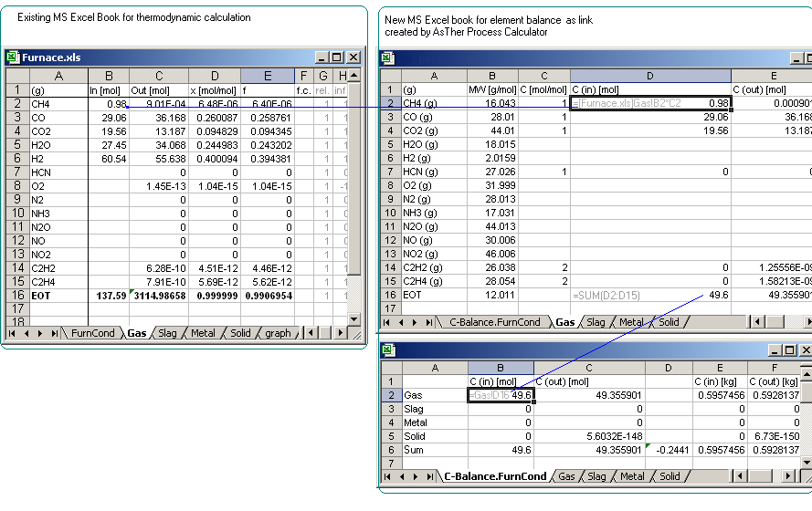The width and height of the screenshot is (812, 511).
Task: Open the FurnCond sheet tab in Furnace.xls
Action: (92, 334)
